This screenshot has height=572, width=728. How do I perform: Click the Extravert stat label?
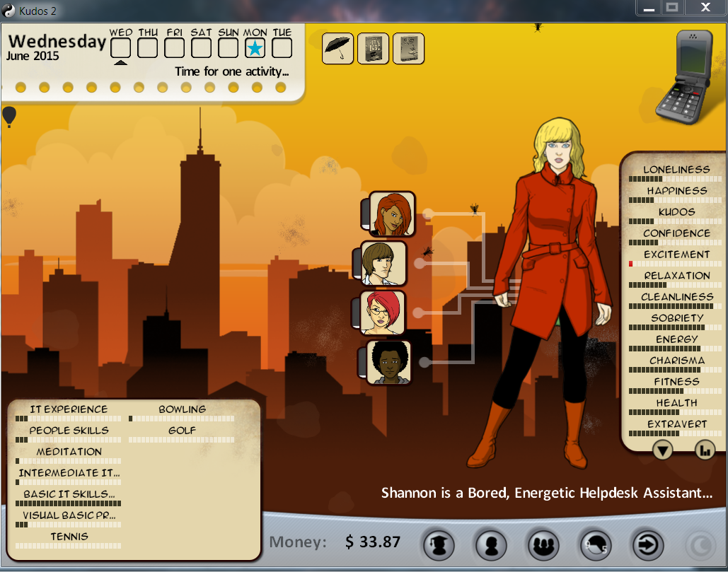click(x=677, y=424)
